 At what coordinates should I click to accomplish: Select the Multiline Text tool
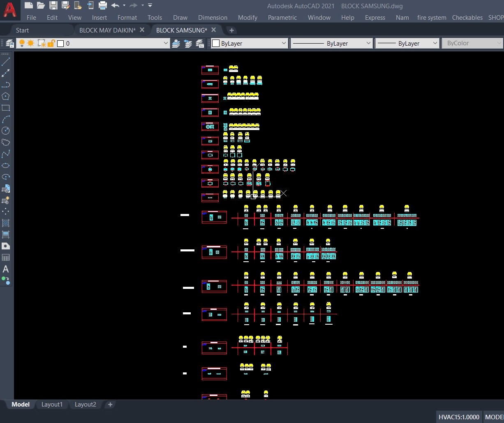click(6, 270)
